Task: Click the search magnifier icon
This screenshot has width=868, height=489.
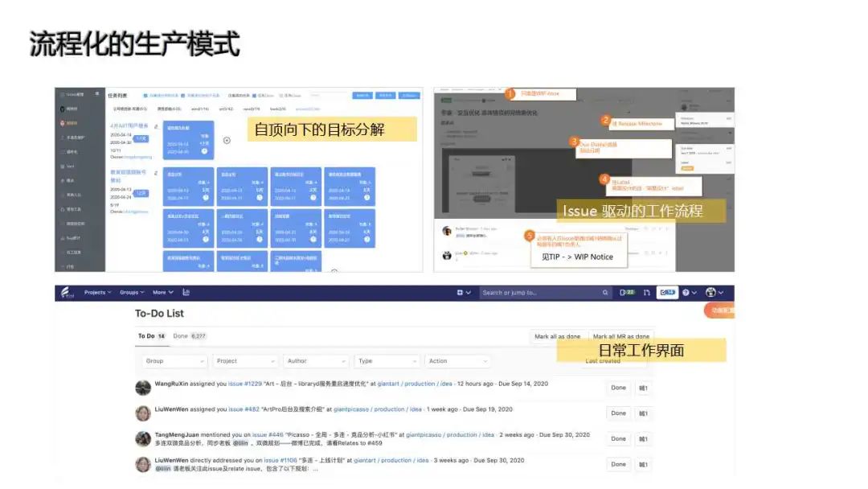Action: (x=605, y=293)
